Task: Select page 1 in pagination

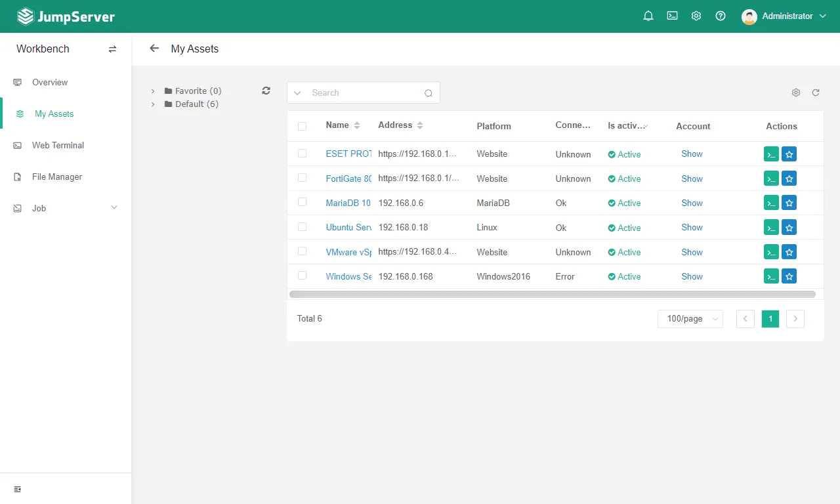Action: [770, 319]
